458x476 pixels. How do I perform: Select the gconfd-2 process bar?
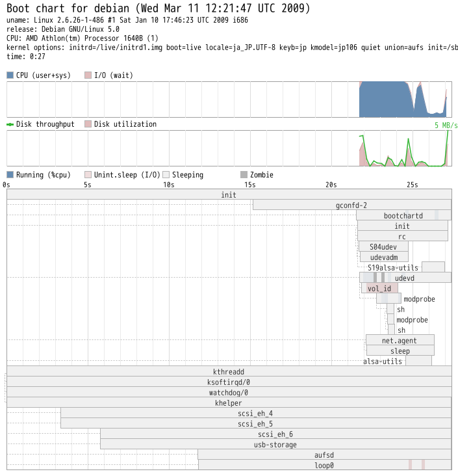[352, 205]
